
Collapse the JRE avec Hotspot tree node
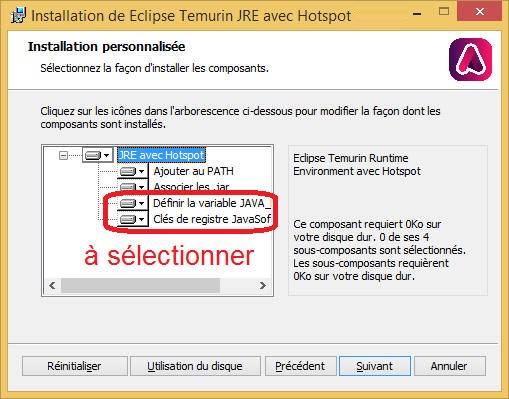[63, 155]
